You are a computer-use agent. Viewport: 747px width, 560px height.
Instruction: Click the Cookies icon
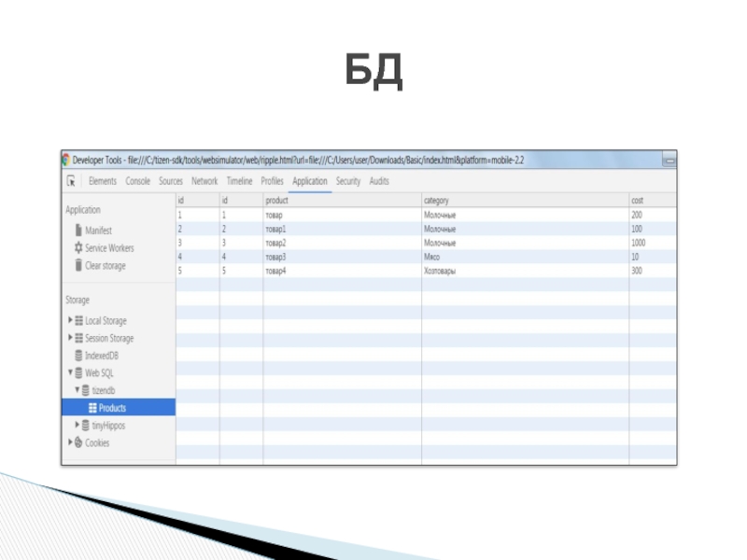(79, 442)
